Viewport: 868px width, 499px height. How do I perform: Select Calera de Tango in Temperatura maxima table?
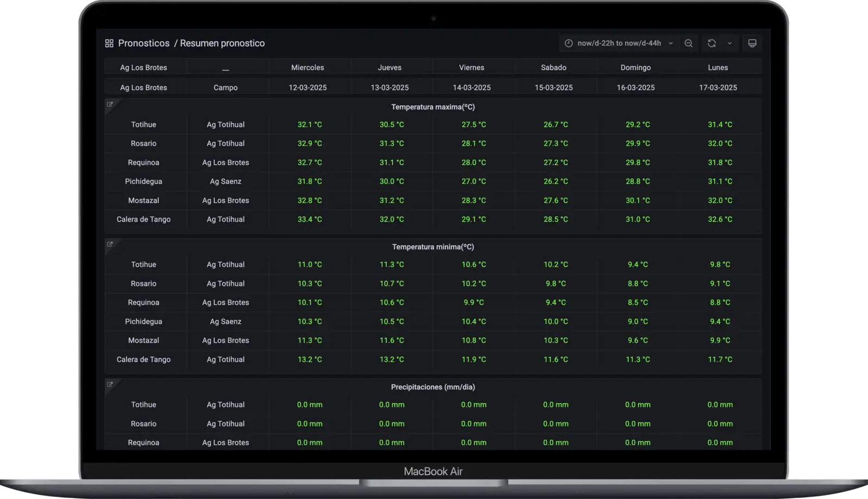coord(144,220)
